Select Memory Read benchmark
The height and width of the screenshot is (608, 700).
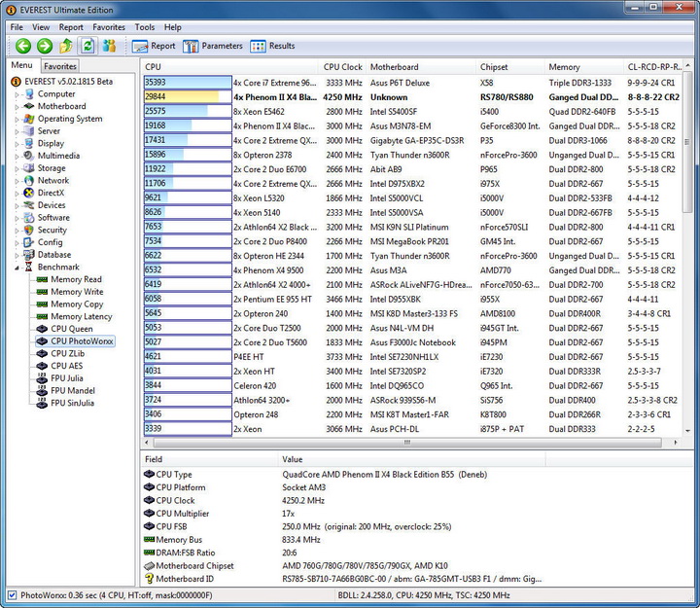(x=76, y=279)
